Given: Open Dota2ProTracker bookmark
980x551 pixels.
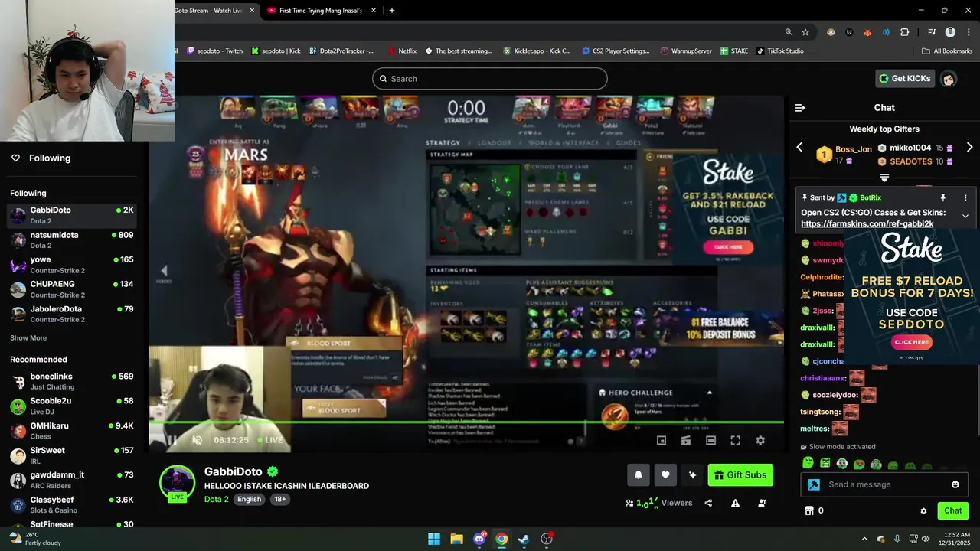Looking at the screenshot, I should 341,51.
